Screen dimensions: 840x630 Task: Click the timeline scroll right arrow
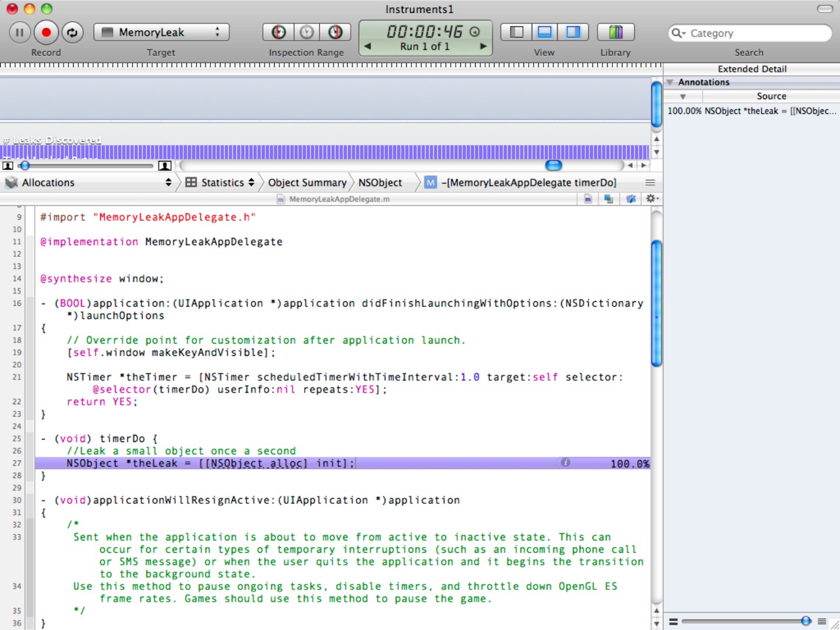tap(643, 166)
